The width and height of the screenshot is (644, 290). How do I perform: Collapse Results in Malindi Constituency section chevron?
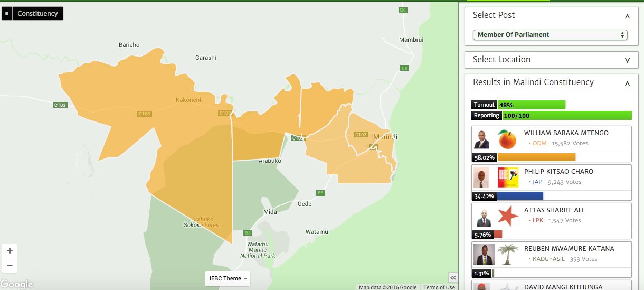pos(627,83)
